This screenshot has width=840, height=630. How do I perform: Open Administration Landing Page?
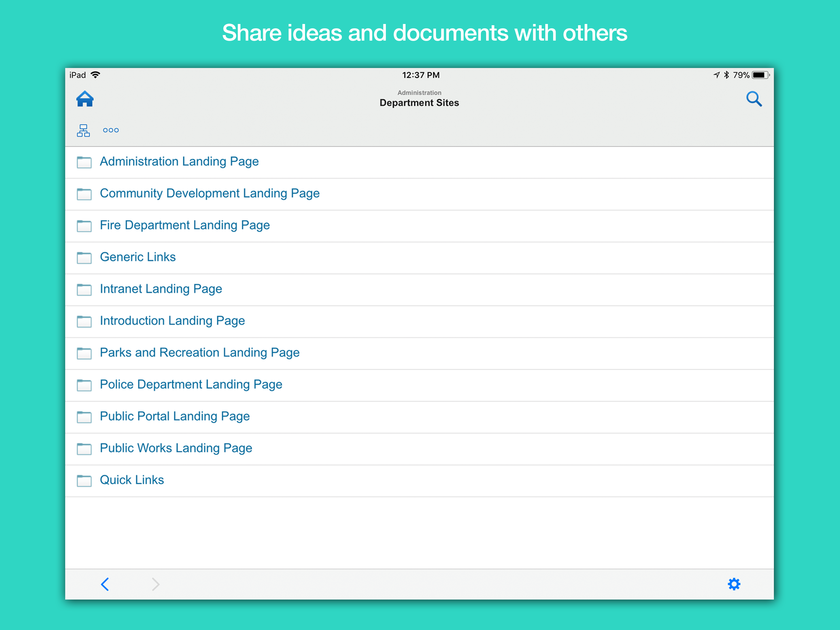pyautogui.click(x=179, y=161)
